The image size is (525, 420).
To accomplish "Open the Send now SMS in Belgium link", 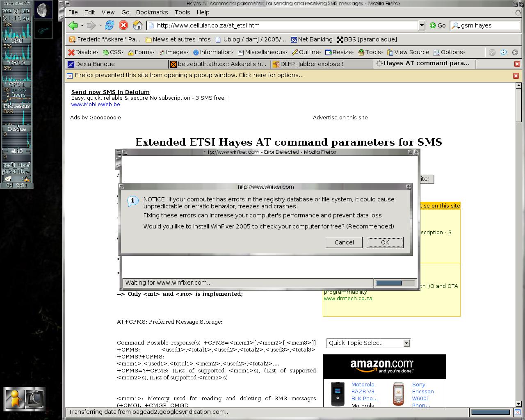I will pos(110,92).
